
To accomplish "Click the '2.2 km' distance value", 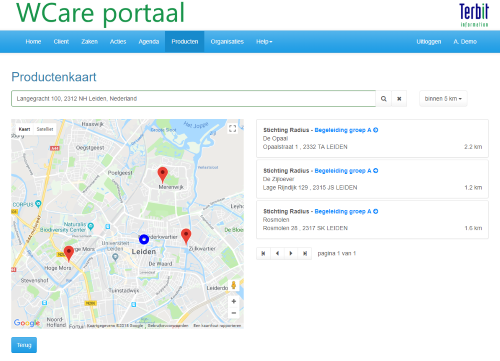I will point(473,147).
